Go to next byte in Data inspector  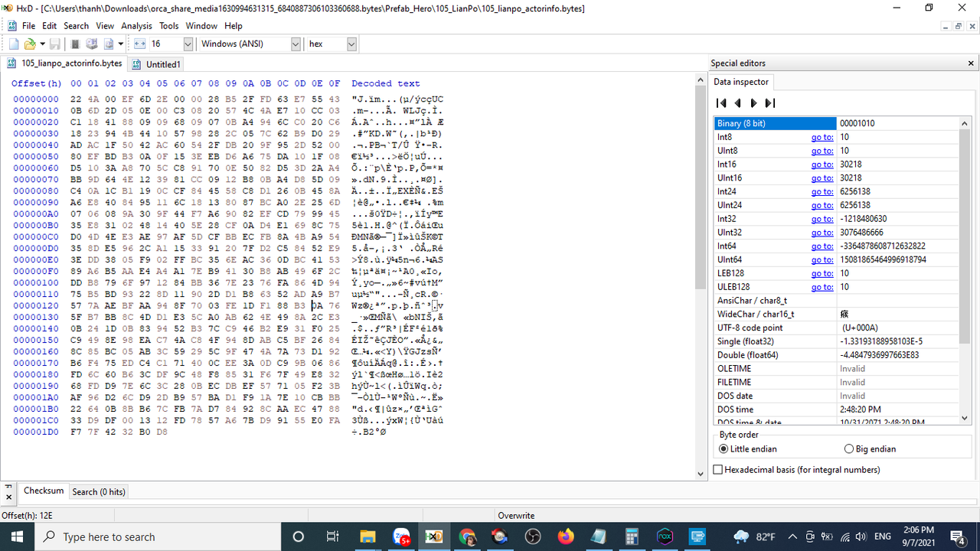tap(753, 103)
